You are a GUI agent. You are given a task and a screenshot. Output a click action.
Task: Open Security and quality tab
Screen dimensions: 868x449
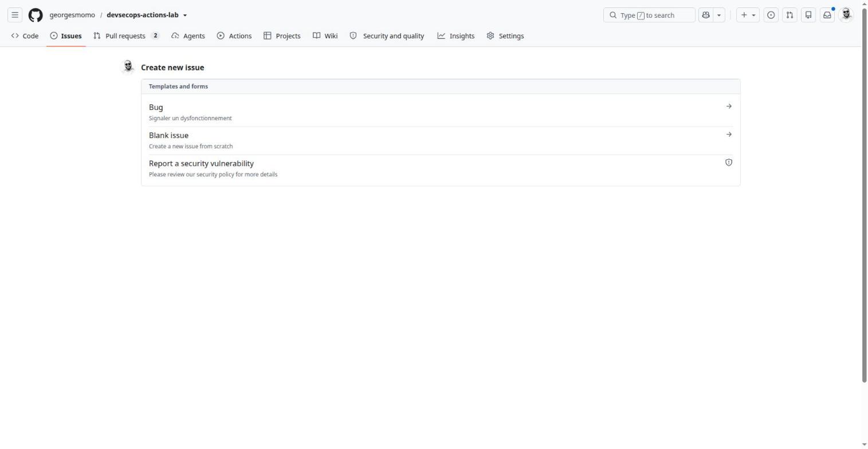pyautogui.click(x=387, y=36)
